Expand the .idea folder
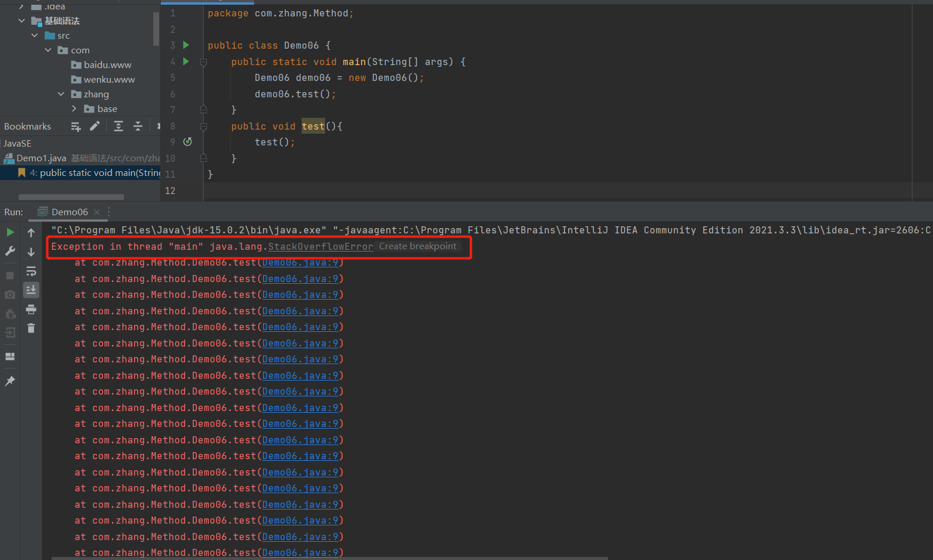Viewport: 933px width, 560px height. 22,6
